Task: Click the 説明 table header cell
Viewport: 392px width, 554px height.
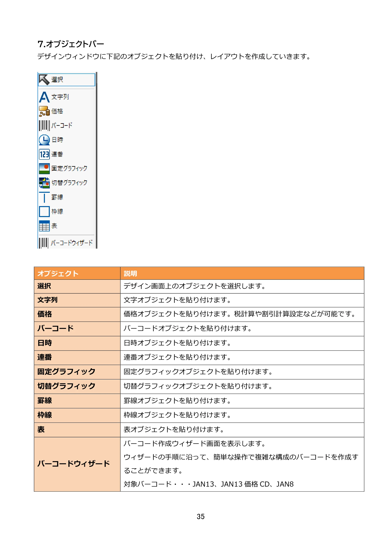Action: click(242, 273)
